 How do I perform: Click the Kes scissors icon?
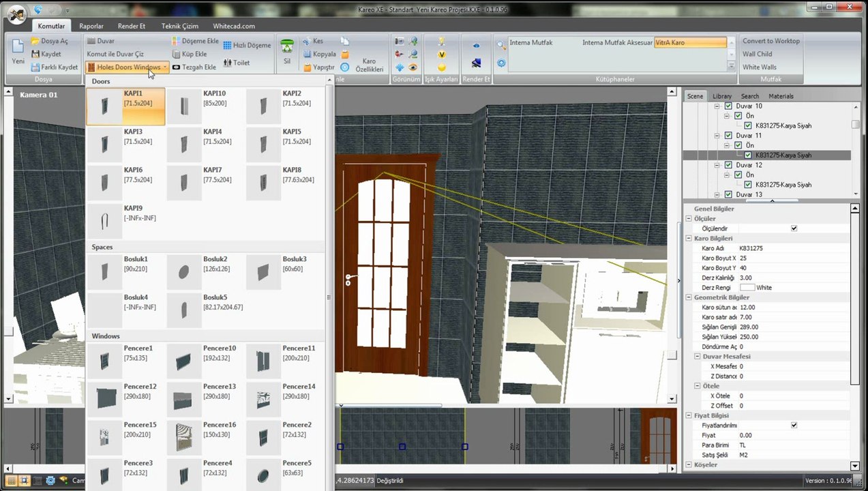coord(308,41)
